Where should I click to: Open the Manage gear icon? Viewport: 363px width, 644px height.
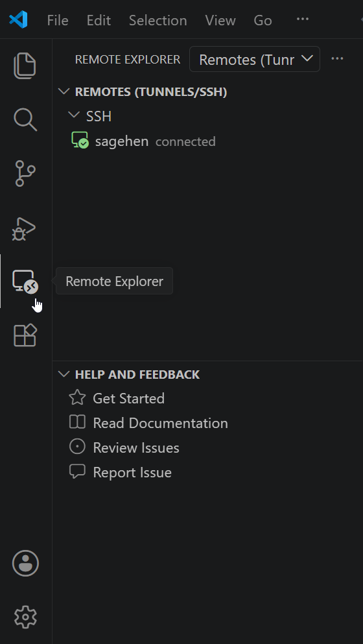tap(25, 617)
